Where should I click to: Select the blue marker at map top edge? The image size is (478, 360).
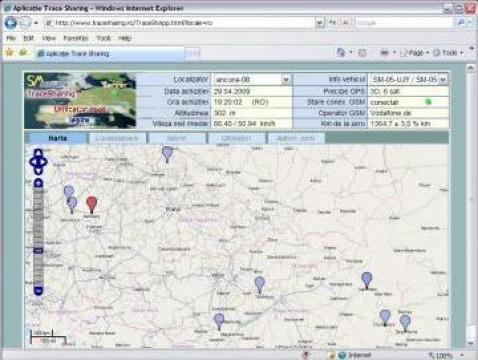(x=167, y=153)
